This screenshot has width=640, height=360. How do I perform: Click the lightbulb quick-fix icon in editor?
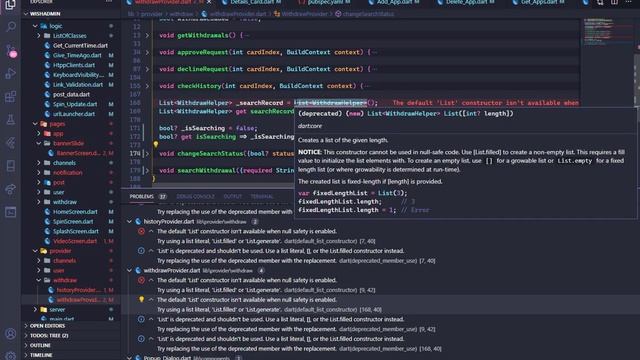pyautogui.click(x=156, y=144)
